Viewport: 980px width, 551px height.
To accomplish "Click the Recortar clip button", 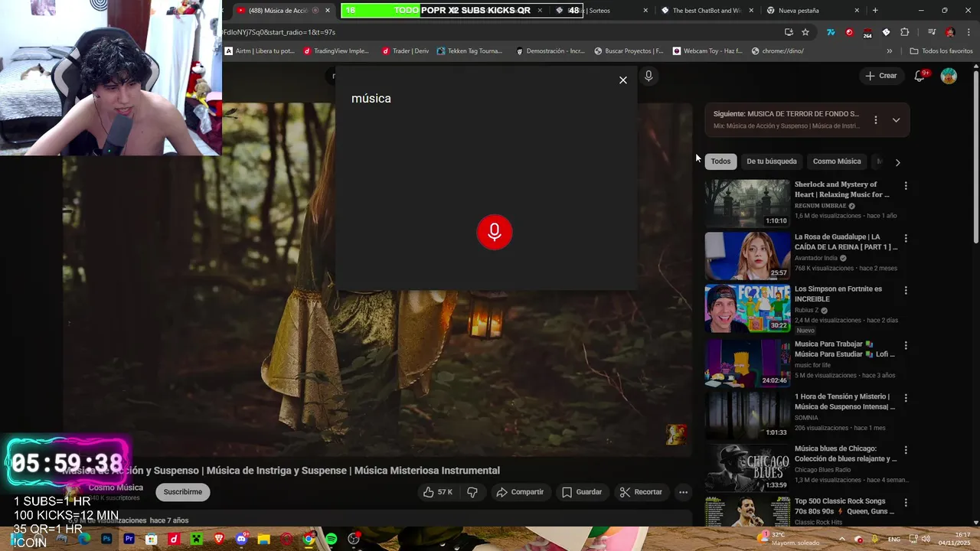I will point(641,492).
